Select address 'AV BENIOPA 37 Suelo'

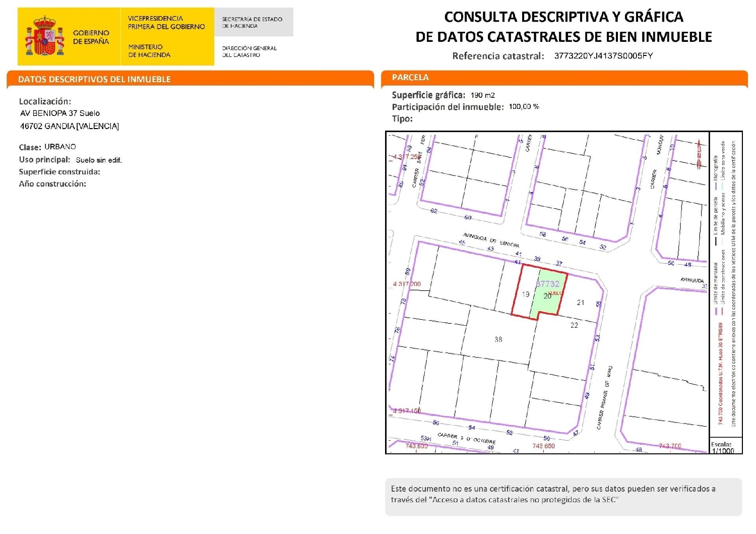click(x=60, y=113)
